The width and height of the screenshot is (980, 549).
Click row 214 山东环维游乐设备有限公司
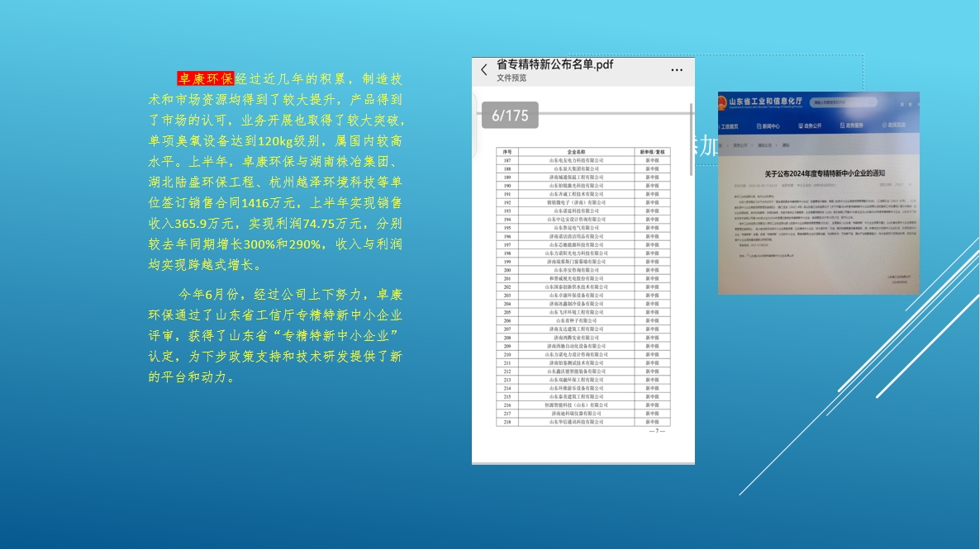tap(583, 388)
